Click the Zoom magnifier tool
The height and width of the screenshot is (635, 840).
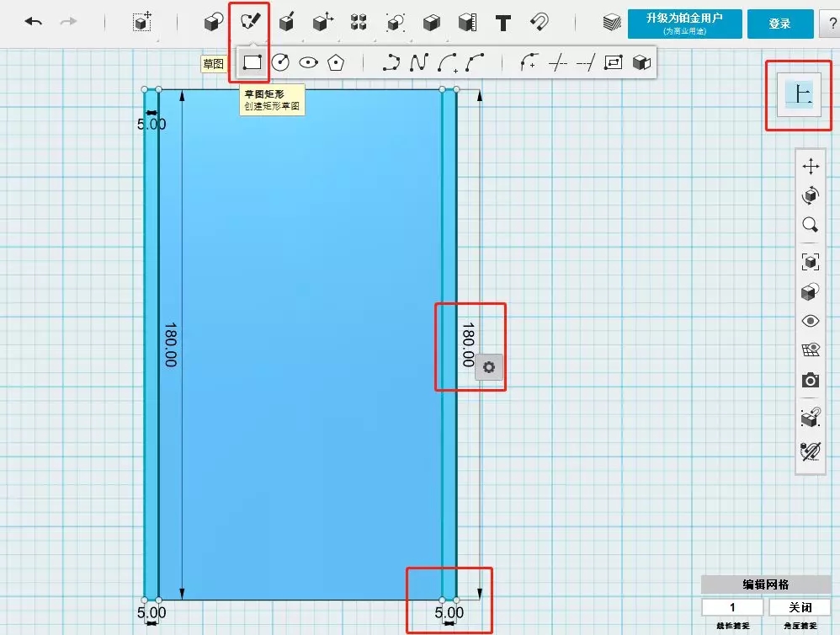[x=811, y=225]
